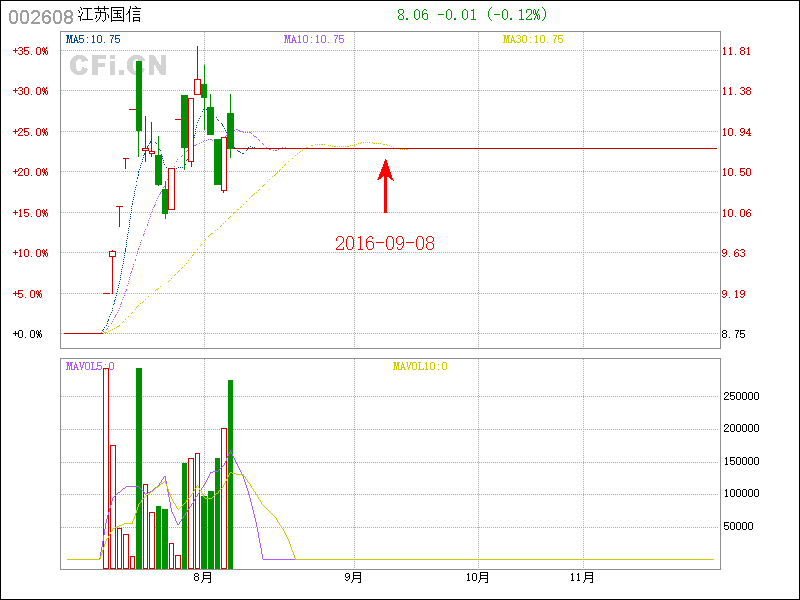Click the +30.0% axis label

(30, 91)
